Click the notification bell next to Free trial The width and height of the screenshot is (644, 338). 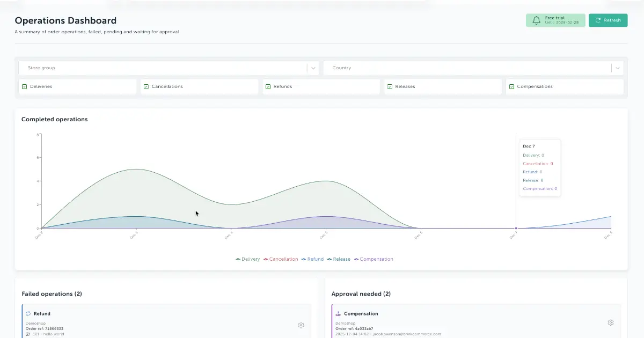536,20
